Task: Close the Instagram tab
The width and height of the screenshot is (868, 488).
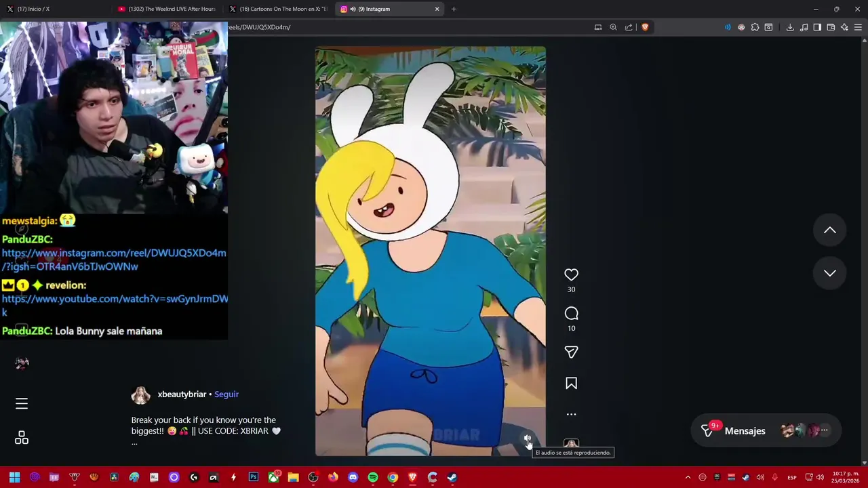Action: coord(437,9)
